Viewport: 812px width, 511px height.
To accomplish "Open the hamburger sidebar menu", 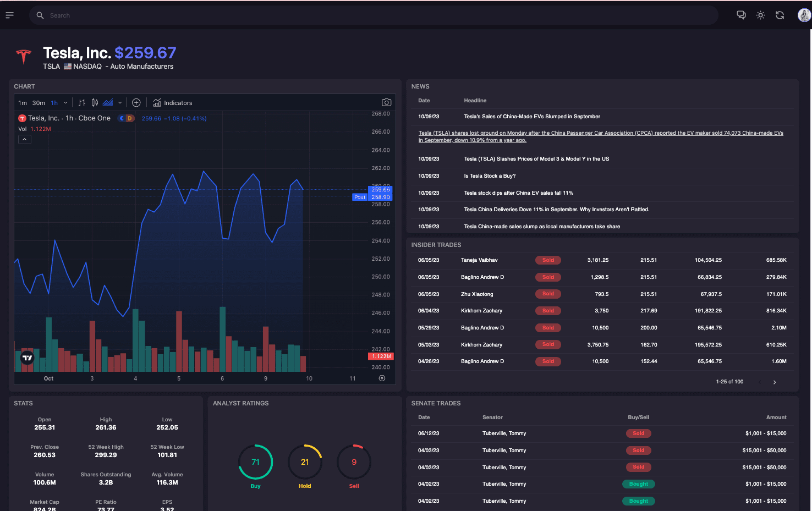I will pos(9,15).
